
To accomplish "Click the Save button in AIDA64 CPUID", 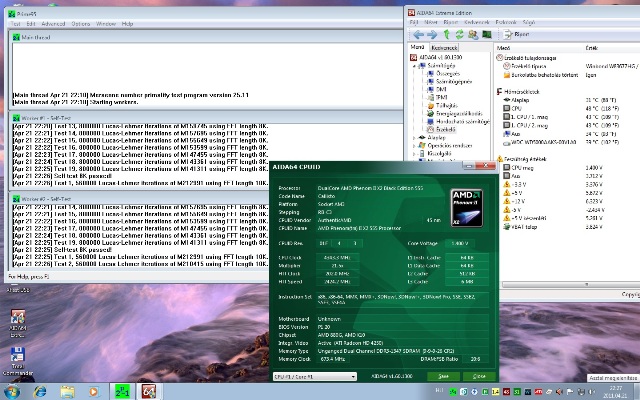I will tap(443, 376).
